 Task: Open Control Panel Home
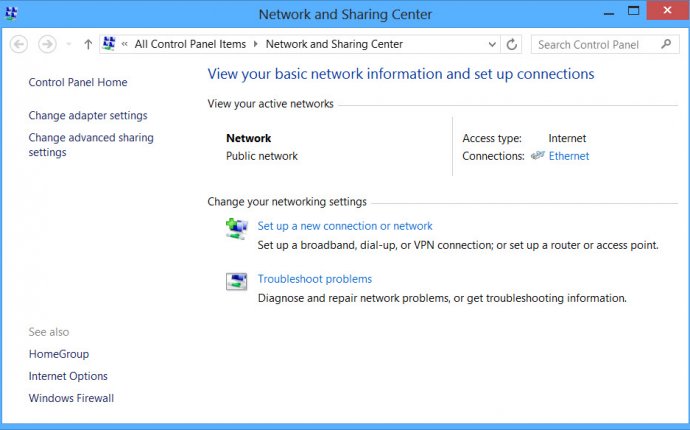[x=78, y=82]
